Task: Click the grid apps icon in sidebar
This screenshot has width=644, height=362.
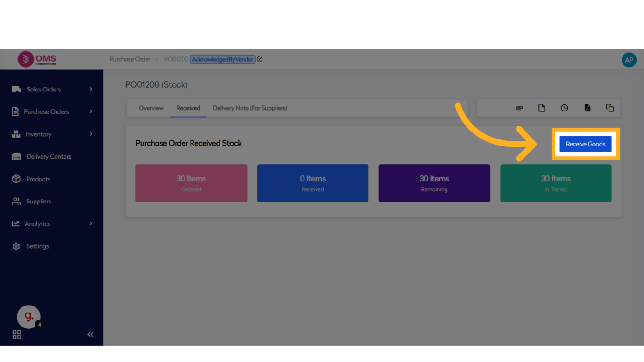Action: tap(17, 334)
